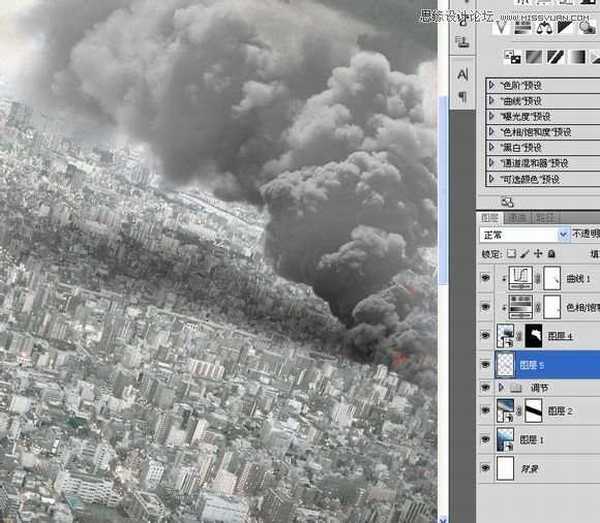
Task: Lock transparent pixels icon
Action: click(511, 254)
